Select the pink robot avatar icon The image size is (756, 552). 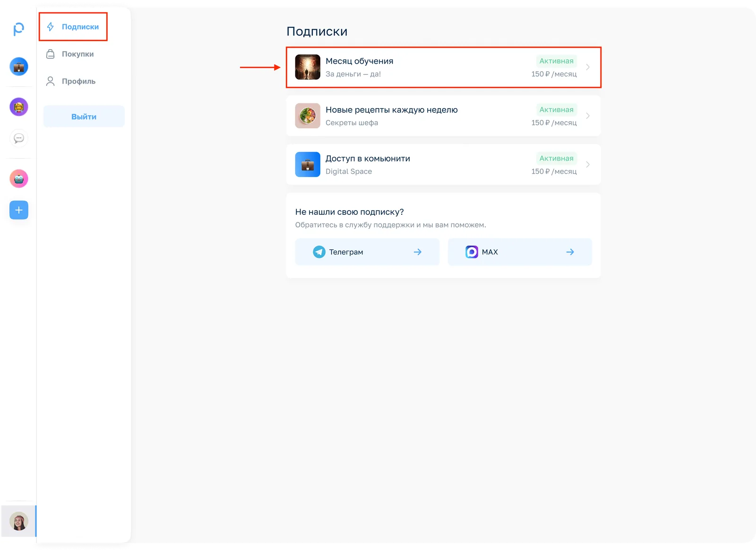pos(19,179)
